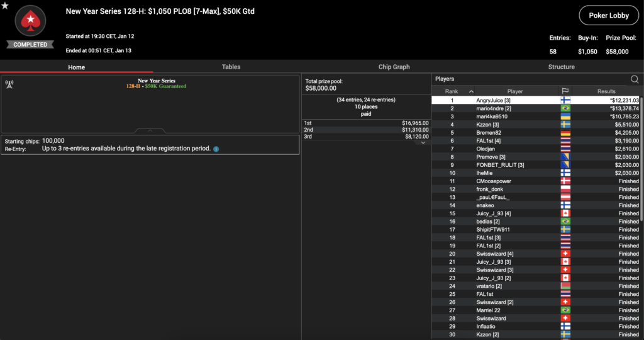Viewport: 644px width, 340px height.
Task: Go to the Structure tab
Action: [x=561, y=67]
